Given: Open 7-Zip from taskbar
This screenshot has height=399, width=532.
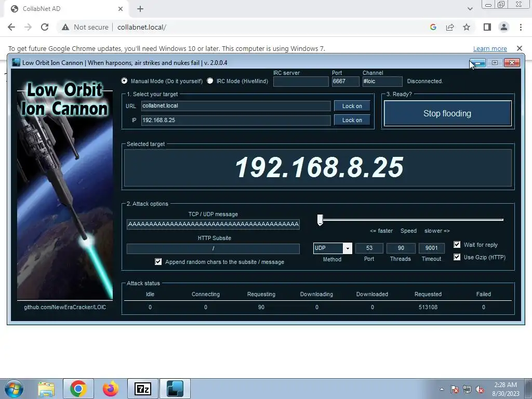Looking at the screenshot, I should [x=143, y=389].
